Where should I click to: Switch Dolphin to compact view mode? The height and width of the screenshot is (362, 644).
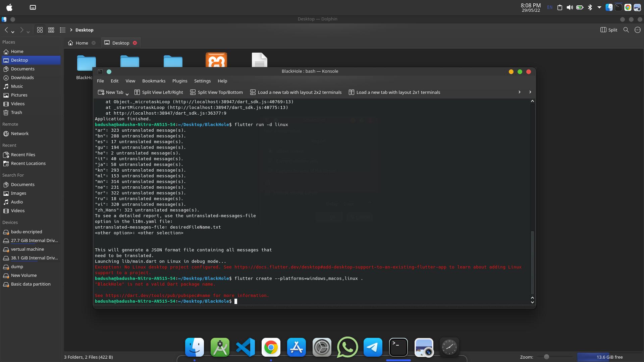[x=51, y=30]
